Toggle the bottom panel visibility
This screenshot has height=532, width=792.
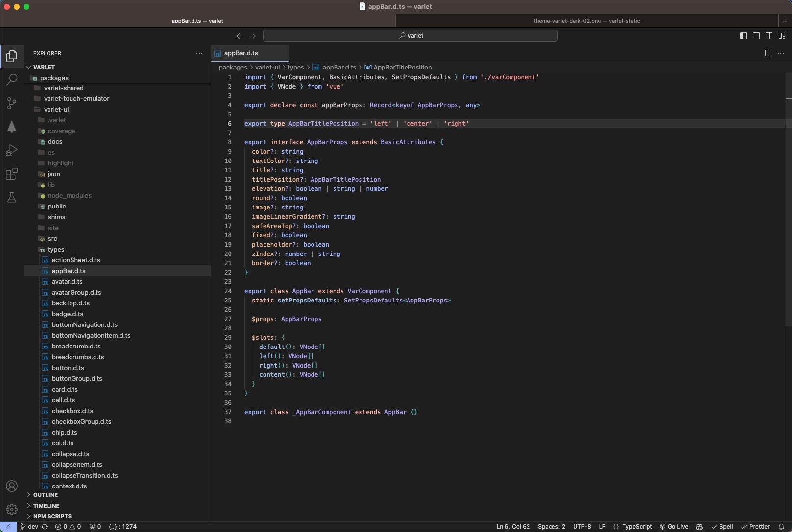point(756,36)
